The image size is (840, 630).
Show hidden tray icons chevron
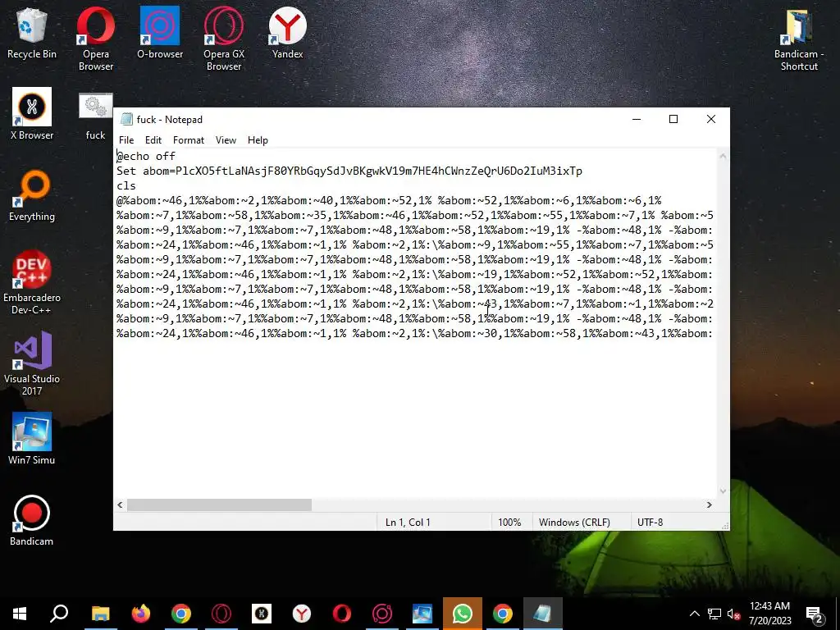(694, 614)
